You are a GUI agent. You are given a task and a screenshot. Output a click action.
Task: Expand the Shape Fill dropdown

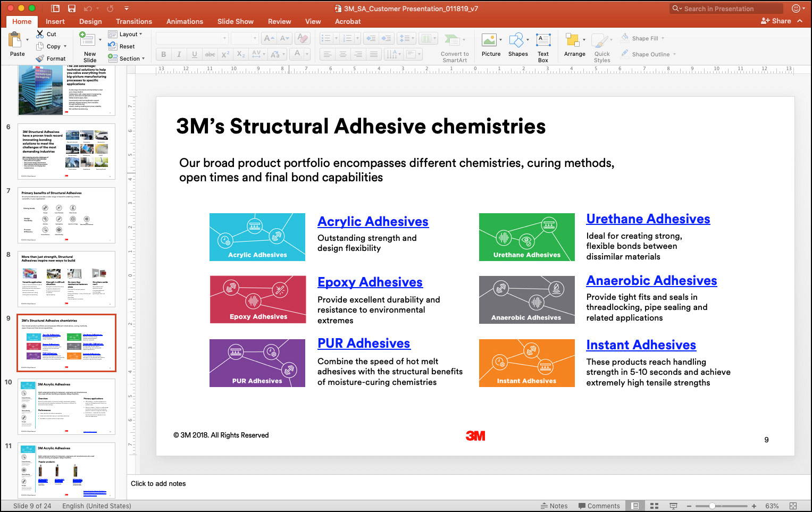(x=663, y=38)
